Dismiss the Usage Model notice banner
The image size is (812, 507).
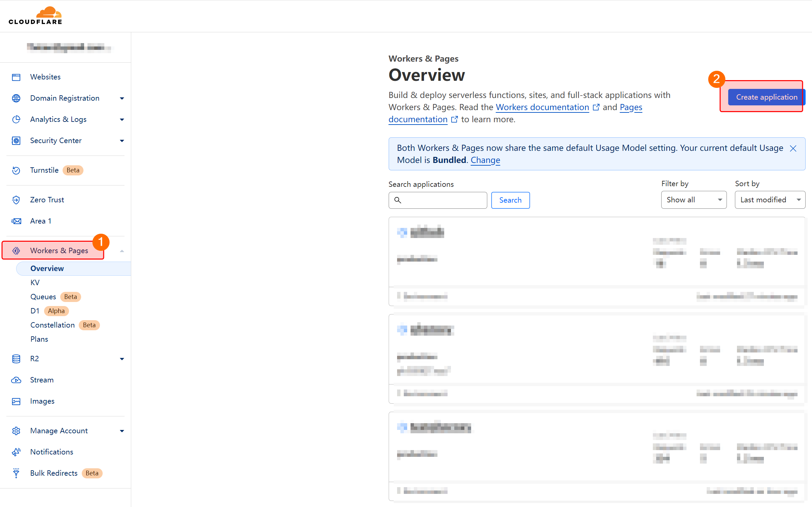click(793, 148)
